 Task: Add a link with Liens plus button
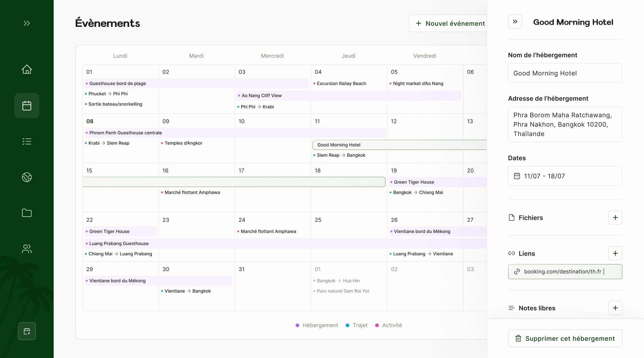click(615, 253)
